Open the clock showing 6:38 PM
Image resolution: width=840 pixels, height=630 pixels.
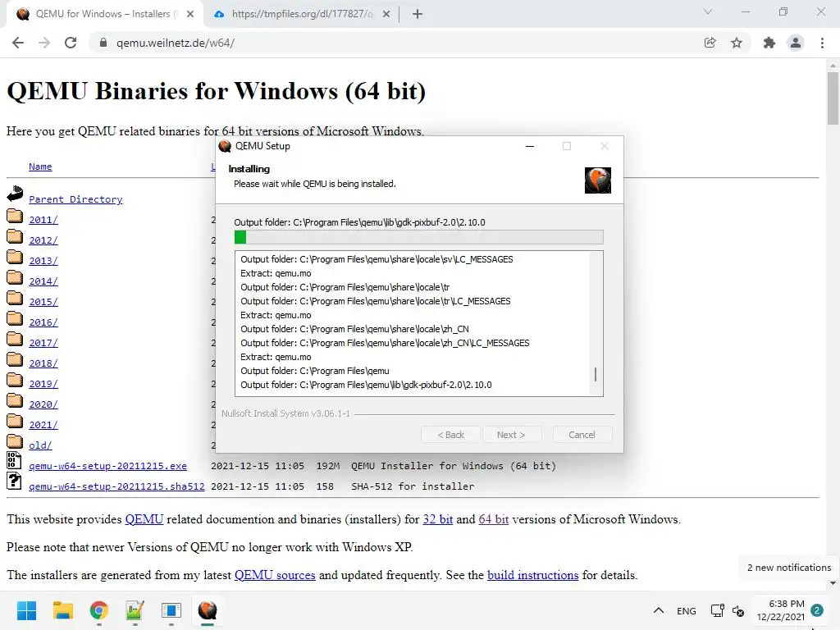tap(781, 610)
